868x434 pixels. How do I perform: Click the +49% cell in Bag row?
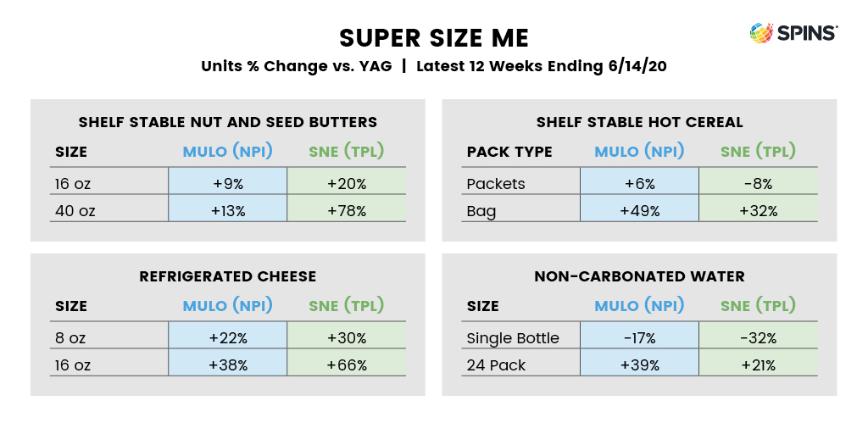[639, 210]
